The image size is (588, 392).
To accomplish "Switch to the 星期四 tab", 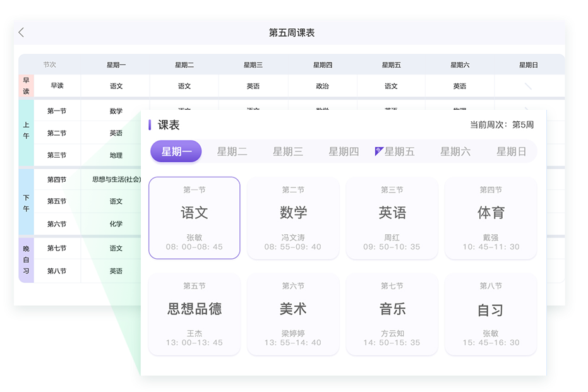I will 342,151.
